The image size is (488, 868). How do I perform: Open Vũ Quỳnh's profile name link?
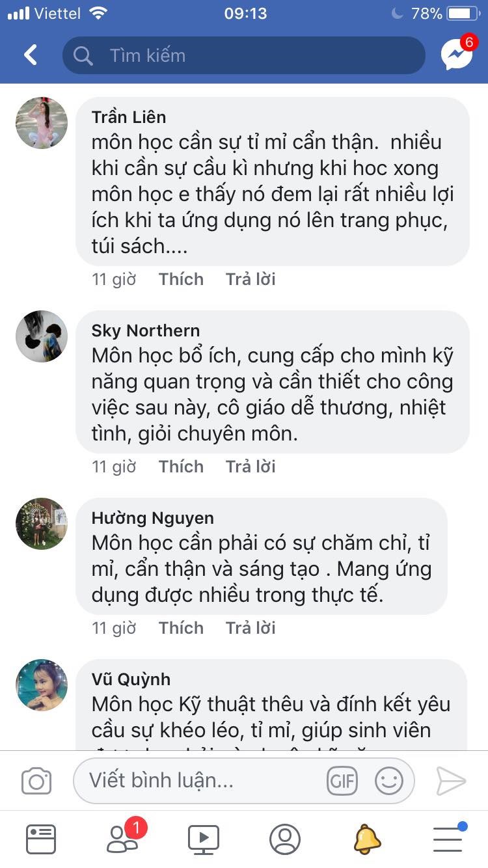click(x=131, y=679)
